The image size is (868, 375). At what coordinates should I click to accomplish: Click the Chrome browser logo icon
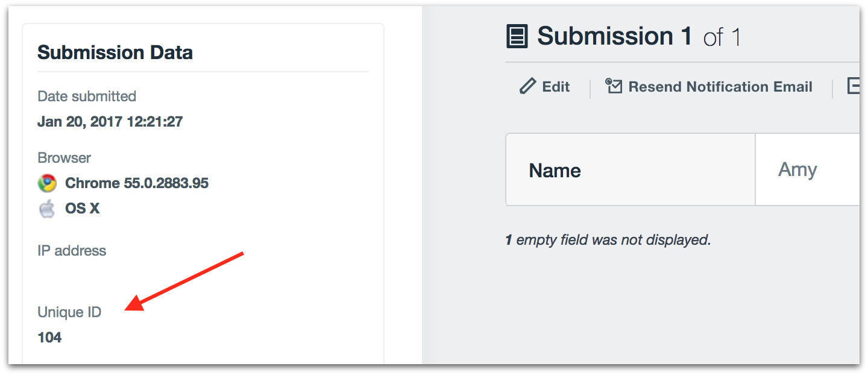(47, 183)
